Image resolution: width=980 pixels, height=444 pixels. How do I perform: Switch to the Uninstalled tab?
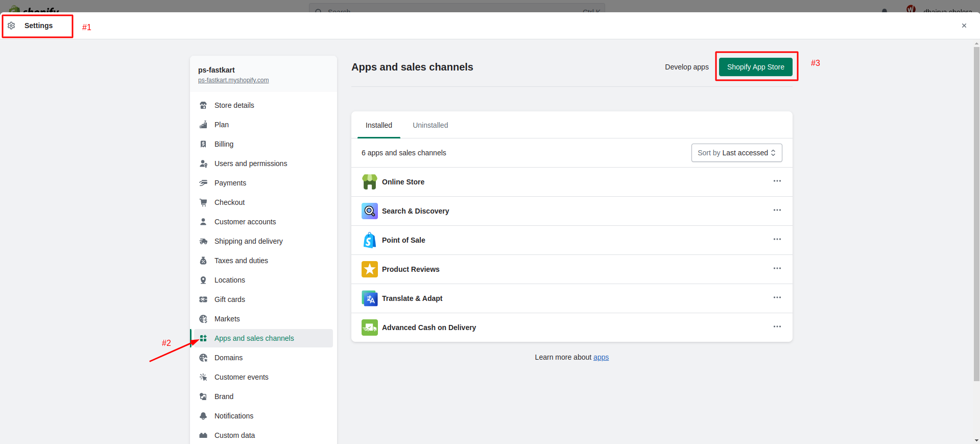[x=430, y=125]
